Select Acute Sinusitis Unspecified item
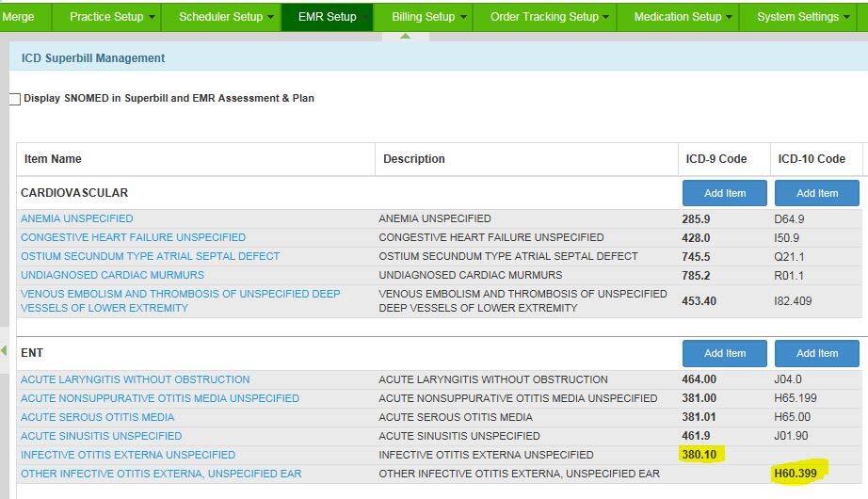The width and height of the screenshot is (868, 499). tap(101, 436)
